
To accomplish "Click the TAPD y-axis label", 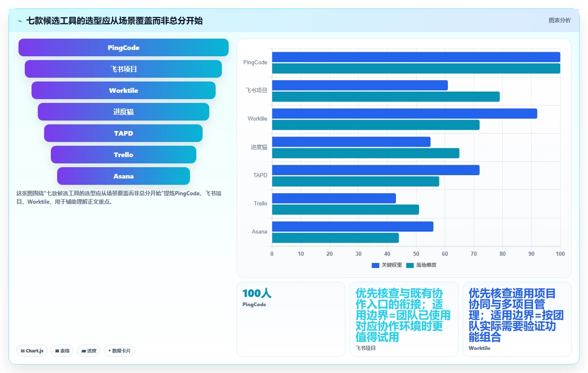I will [260, 175].
